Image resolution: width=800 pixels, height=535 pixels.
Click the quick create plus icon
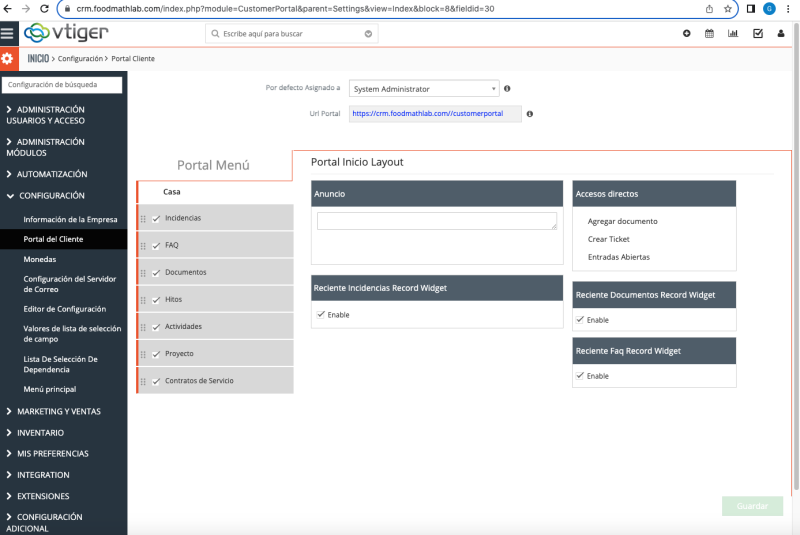pyautogui.click(x=686, y=33)
